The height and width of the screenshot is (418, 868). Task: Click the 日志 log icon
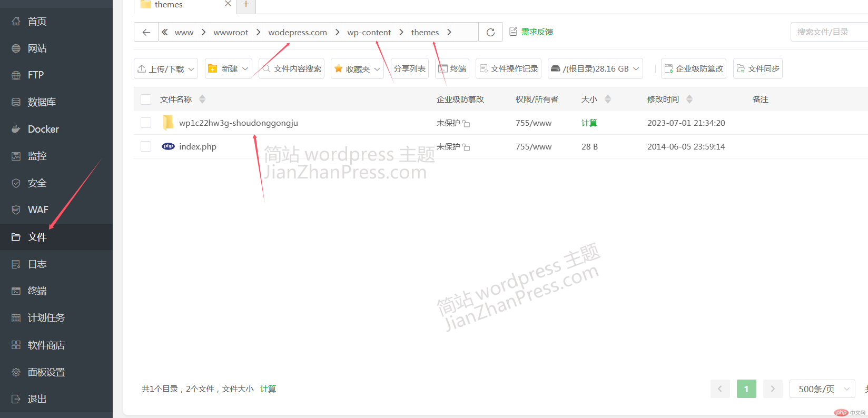point(16,264)
